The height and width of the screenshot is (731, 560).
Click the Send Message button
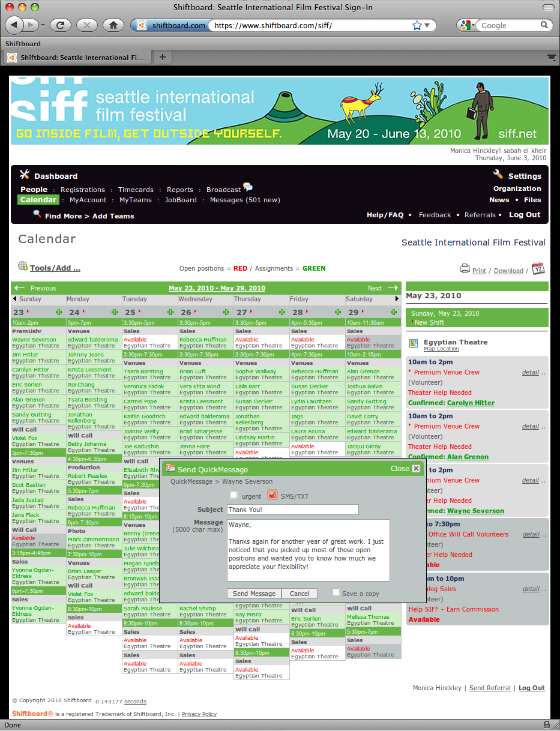click(x=254, y=594)
